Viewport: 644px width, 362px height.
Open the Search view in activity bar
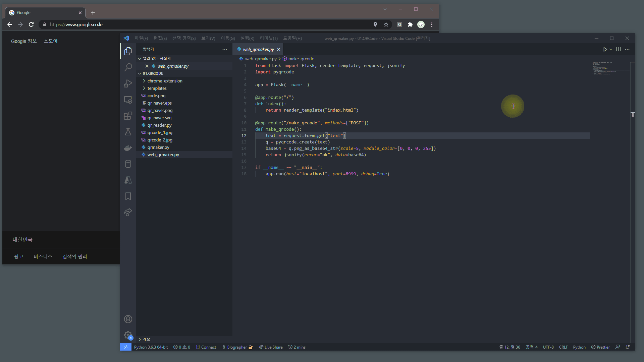(x=128, y=67)
